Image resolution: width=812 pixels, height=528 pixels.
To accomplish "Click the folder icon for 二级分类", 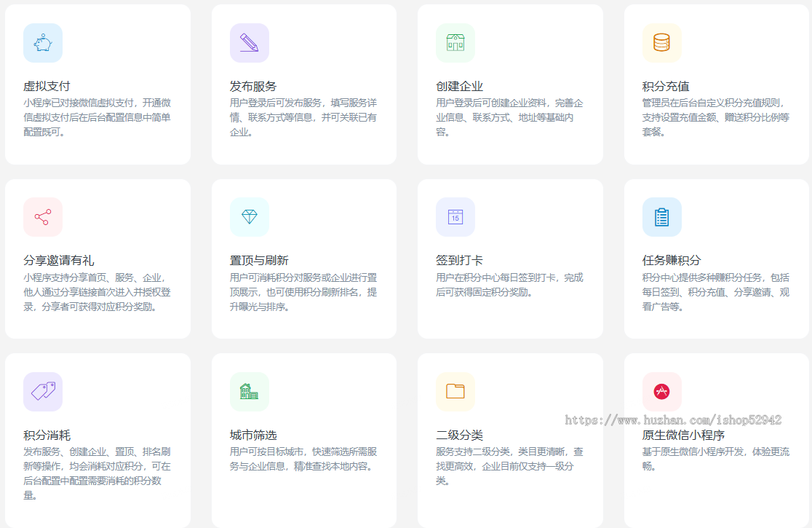I will click(x=455, y=392).
